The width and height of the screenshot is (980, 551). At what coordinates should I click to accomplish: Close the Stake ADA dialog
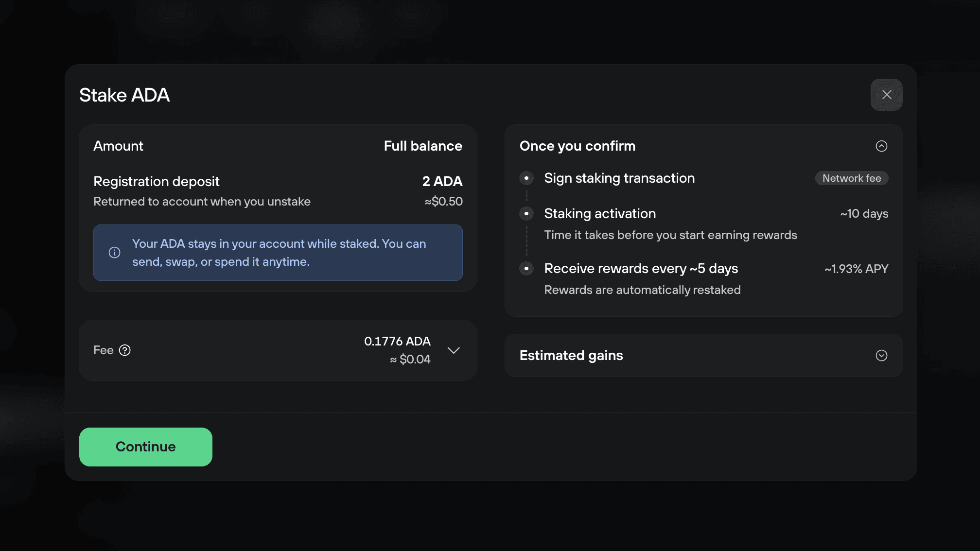pos(886,95)
